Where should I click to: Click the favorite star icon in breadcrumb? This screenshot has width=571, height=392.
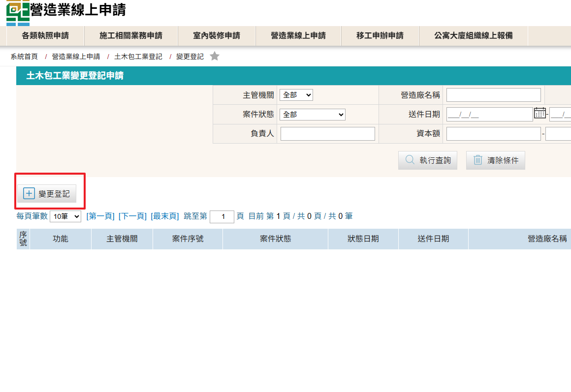coord(214,57)
